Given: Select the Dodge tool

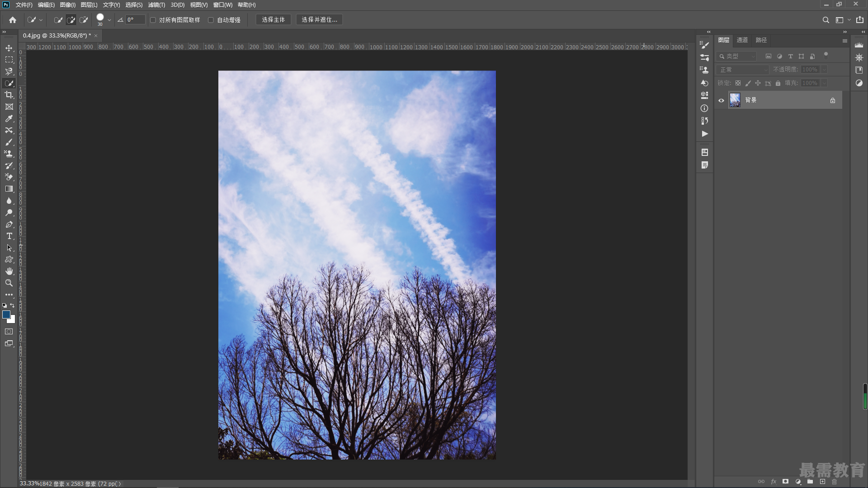Looking at the screenshot, I should point(9,212).
